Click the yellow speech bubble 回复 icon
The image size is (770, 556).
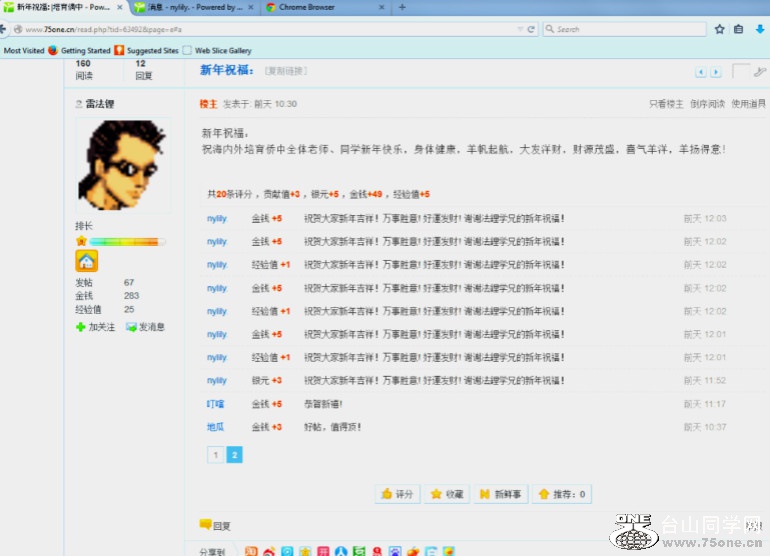click(x=205, y=525)
